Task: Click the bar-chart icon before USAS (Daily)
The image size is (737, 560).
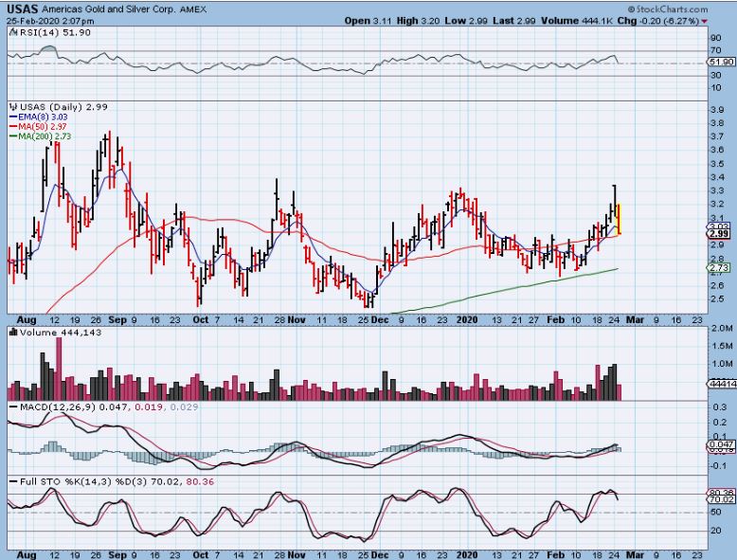Action: tap(13, 107)
